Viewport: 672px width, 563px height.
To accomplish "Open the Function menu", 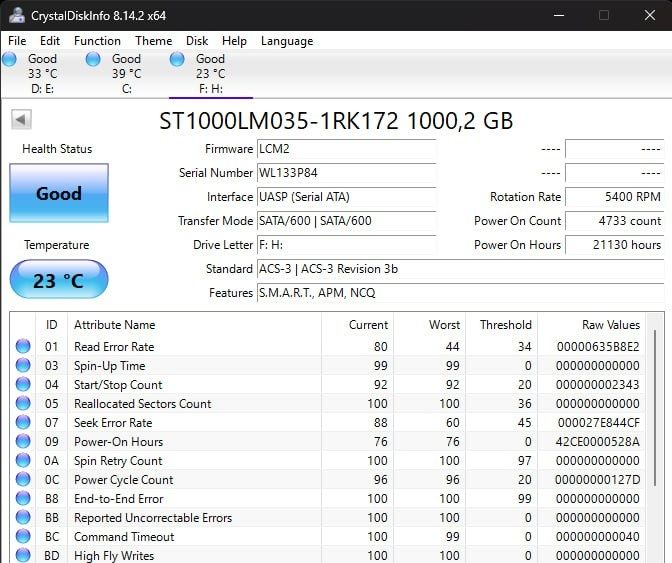I will (97, 41).
